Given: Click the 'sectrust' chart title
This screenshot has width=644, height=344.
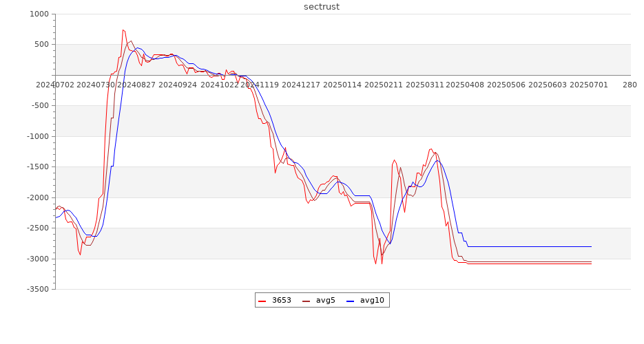Looking at the screenshot, I should (x=322, y=7).
